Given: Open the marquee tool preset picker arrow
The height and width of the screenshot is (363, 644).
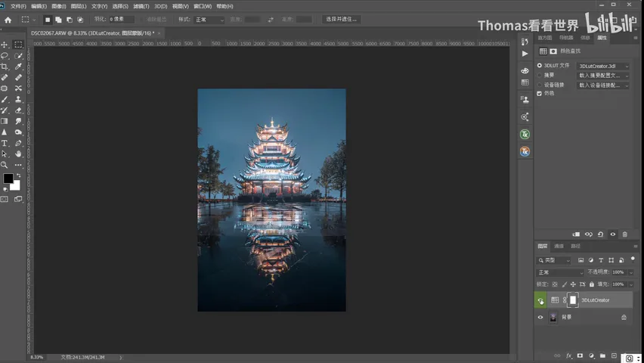Looking at the screenshot, I should click(34, 20).
